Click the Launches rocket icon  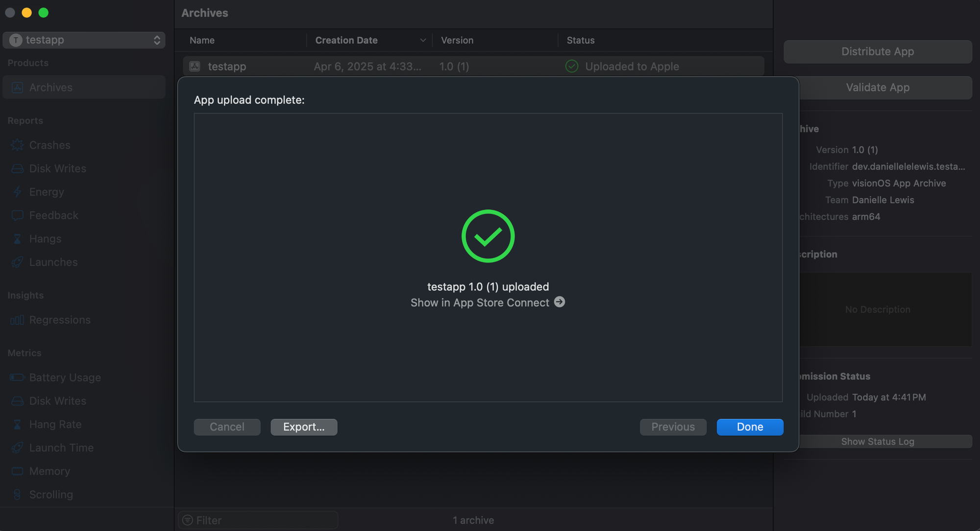[x=17, y=262]
